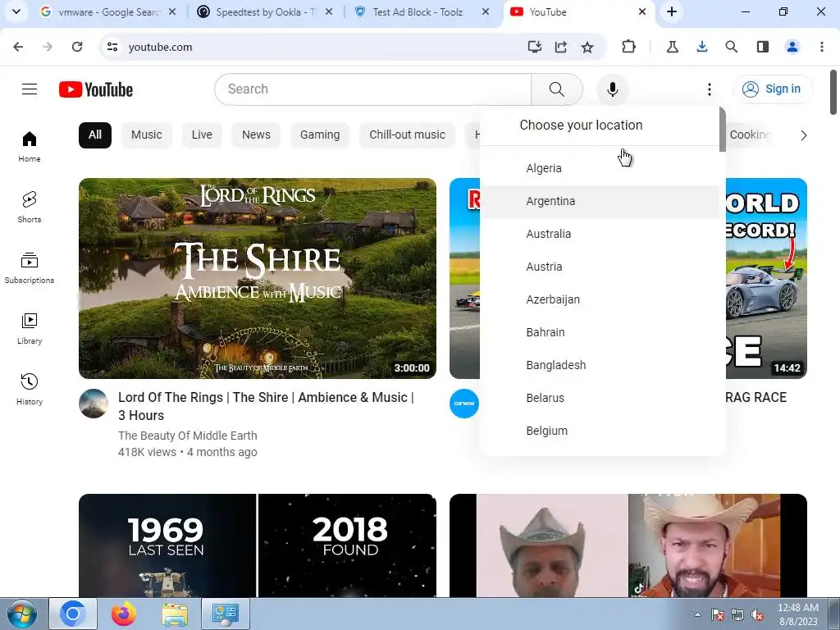Viewport: 840px width, 630px height.
Task: Open Subscriptions in sidebar
Action: tap(30, 268)
